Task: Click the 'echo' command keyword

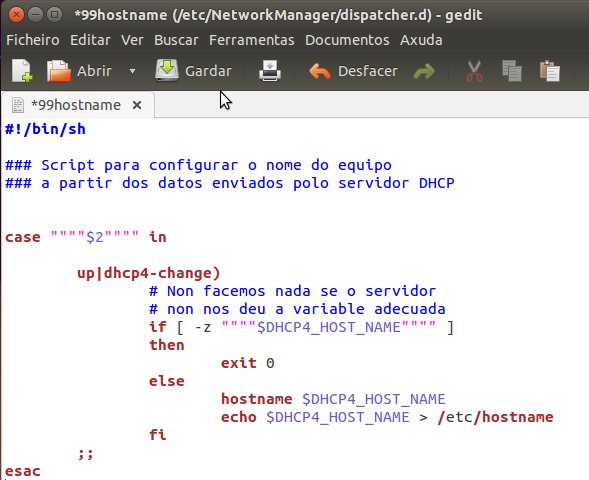Action: coord(239,417)
